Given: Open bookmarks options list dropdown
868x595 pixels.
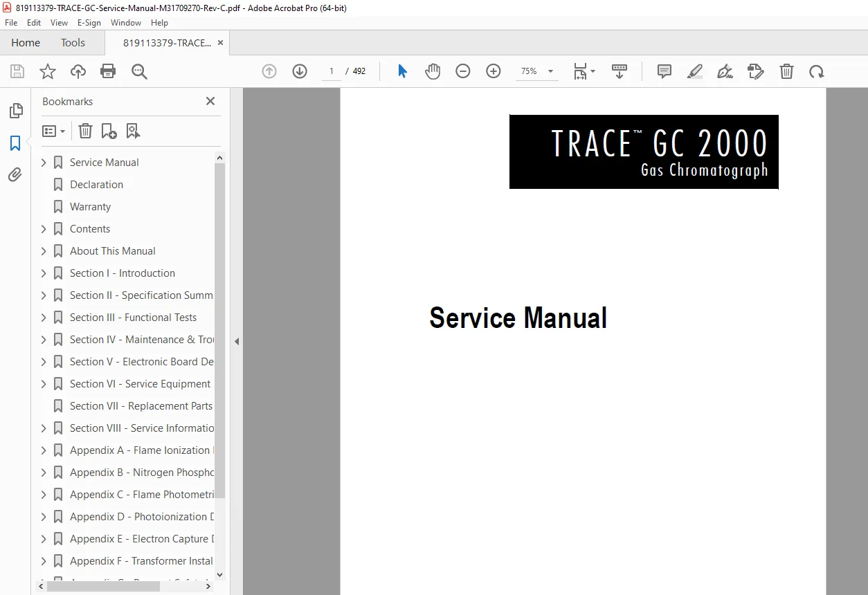Looking at the screenshot, I should click(53, 131).
